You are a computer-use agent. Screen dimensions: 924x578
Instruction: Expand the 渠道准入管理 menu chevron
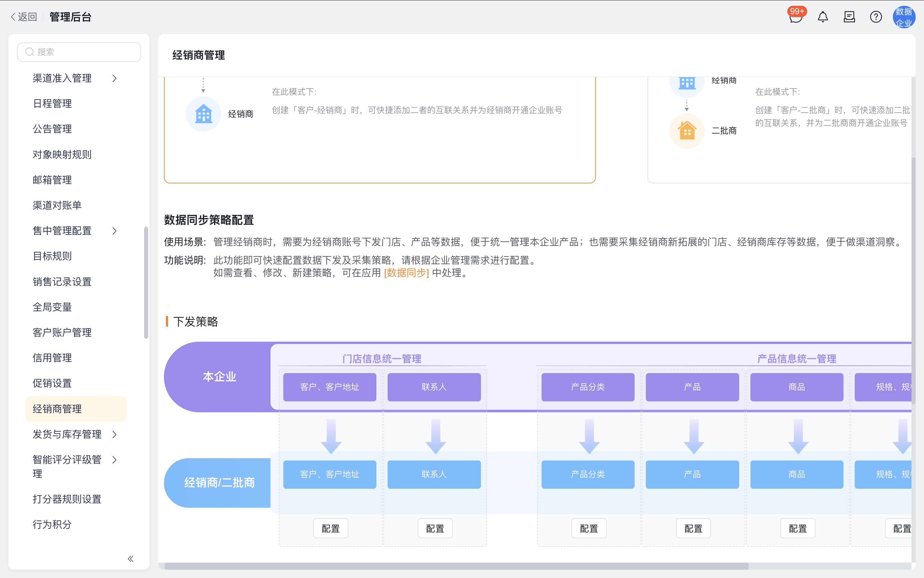(x=114, y=78)
